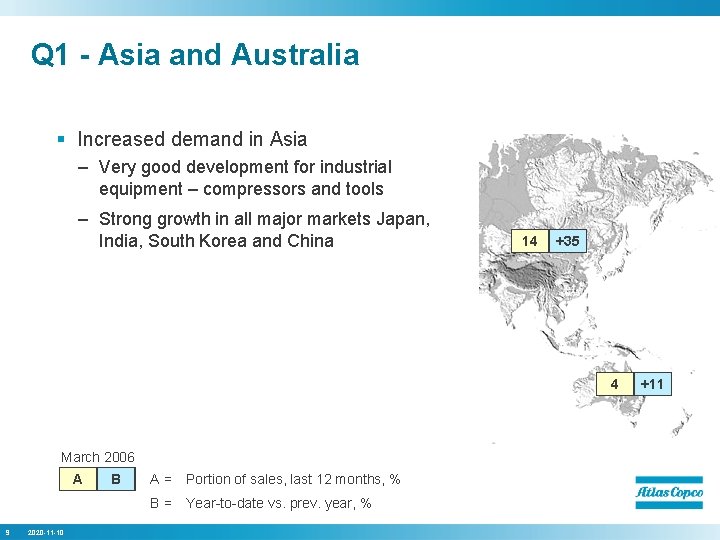Click the sub-bullet about industrial equipment development

coord(245,178)
